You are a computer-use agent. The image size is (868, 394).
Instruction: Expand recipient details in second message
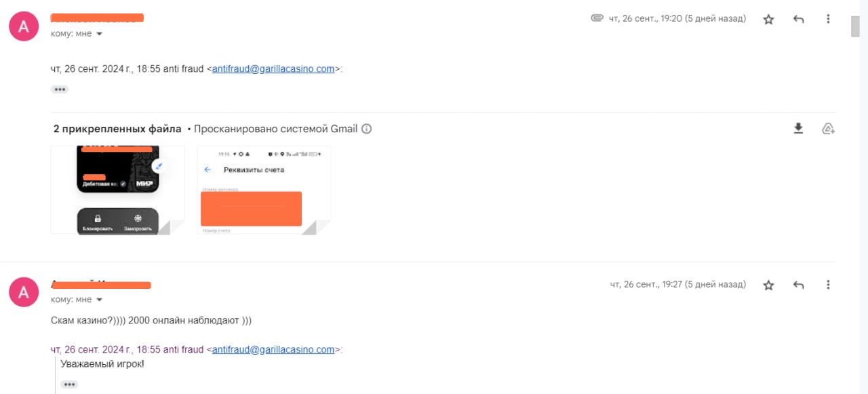(x=100, y=300)
